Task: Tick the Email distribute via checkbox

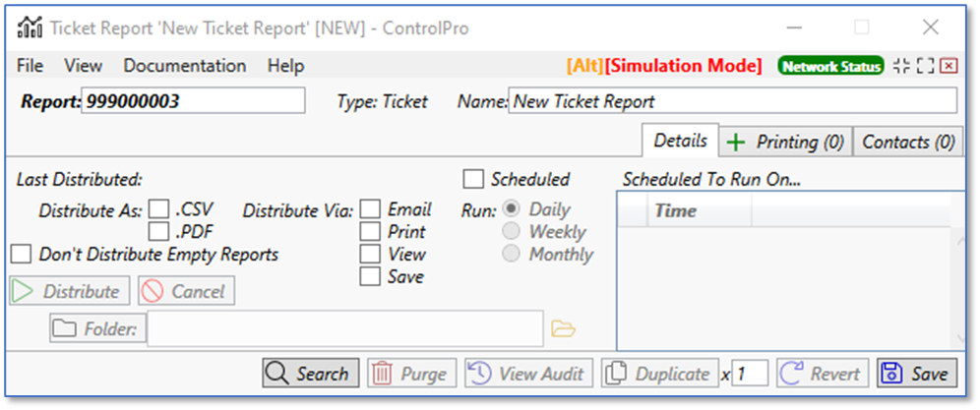Action: (370, 209)
